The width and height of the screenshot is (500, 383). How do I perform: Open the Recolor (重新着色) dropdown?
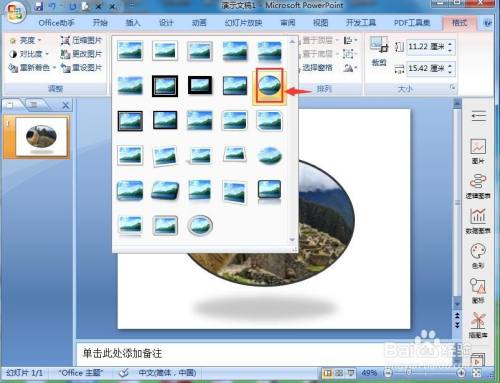[32, 68]
